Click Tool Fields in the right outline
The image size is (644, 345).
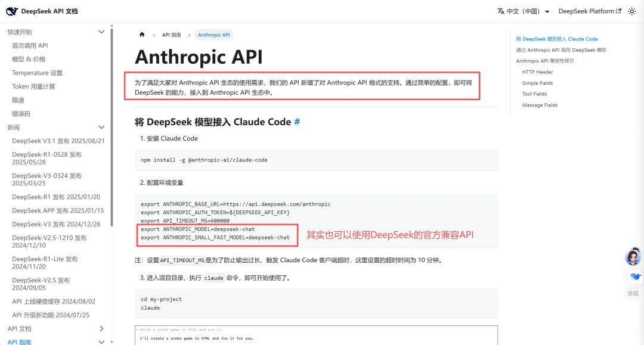point(534,94)
